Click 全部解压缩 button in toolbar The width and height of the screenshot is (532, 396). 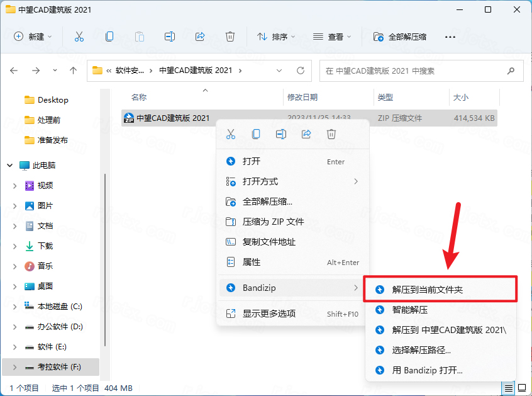click(400, 37)
